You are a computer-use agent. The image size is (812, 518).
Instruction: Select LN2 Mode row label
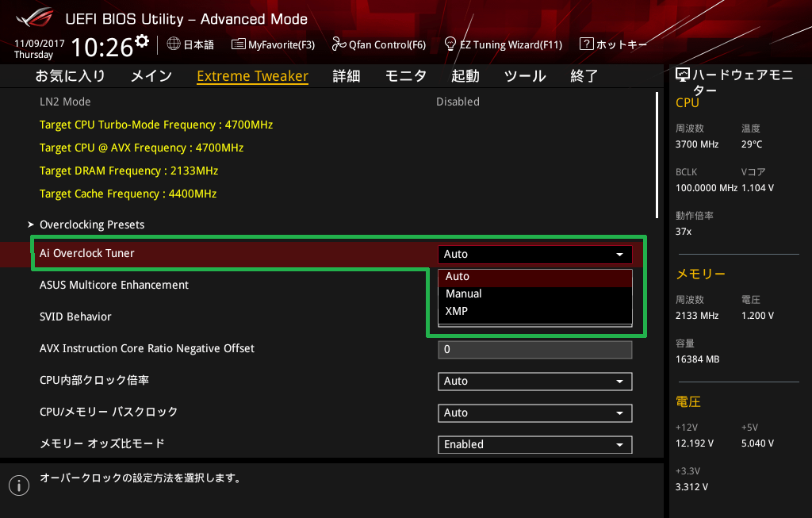click(65, 102)
